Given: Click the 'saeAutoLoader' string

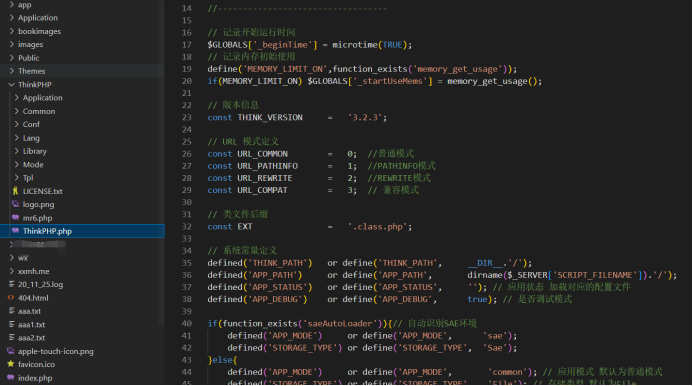Looking at the screenshot, I should pos(340,323).
